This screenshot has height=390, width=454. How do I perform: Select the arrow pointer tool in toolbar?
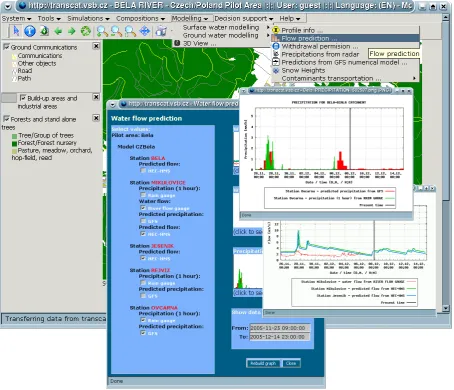click(x=16, y=31)
